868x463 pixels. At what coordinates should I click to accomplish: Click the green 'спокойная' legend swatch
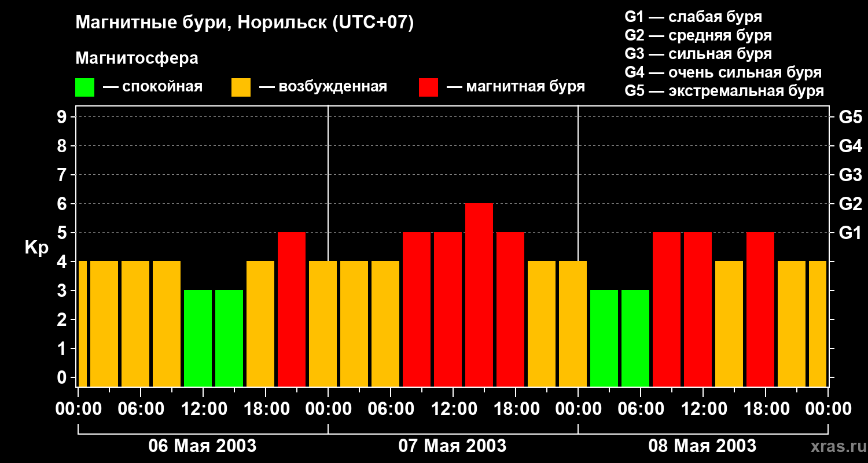click(x=84, y=87)
